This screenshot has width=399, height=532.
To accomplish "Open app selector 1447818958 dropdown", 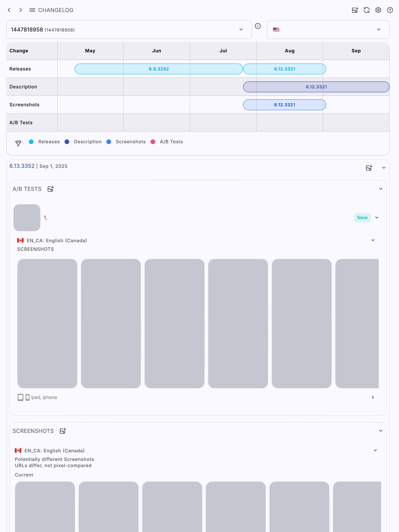I will 129,30.
